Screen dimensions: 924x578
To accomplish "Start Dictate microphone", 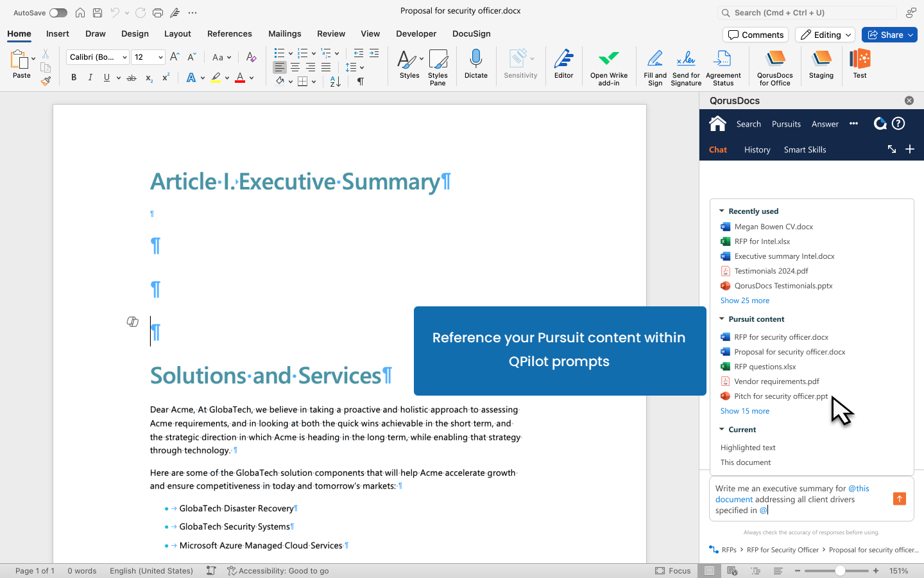I will [475, 64].
